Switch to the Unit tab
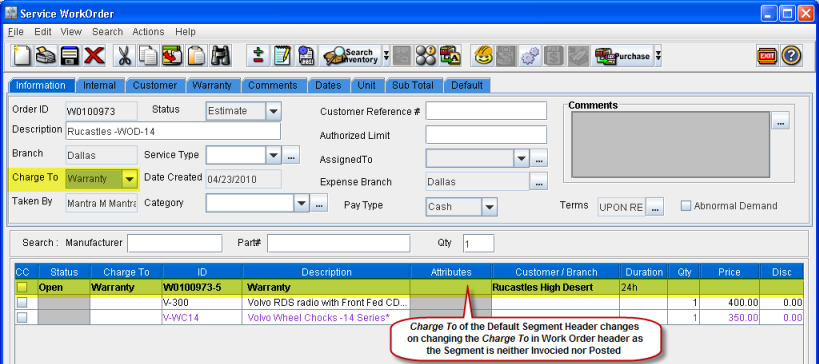Screen dimensions: 819x364 coord(366,85)
